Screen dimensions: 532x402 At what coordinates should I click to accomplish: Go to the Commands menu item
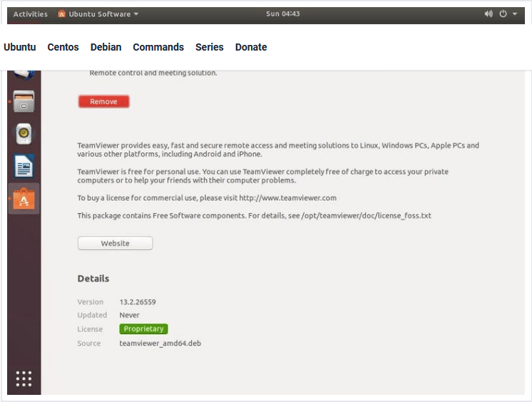[x=158, y=47]
